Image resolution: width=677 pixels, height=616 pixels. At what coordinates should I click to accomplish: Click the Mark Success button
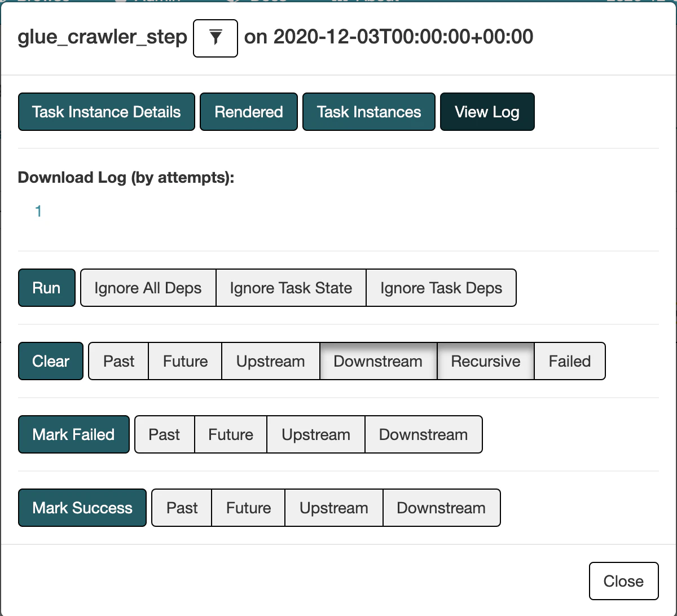tap(82, 508)
